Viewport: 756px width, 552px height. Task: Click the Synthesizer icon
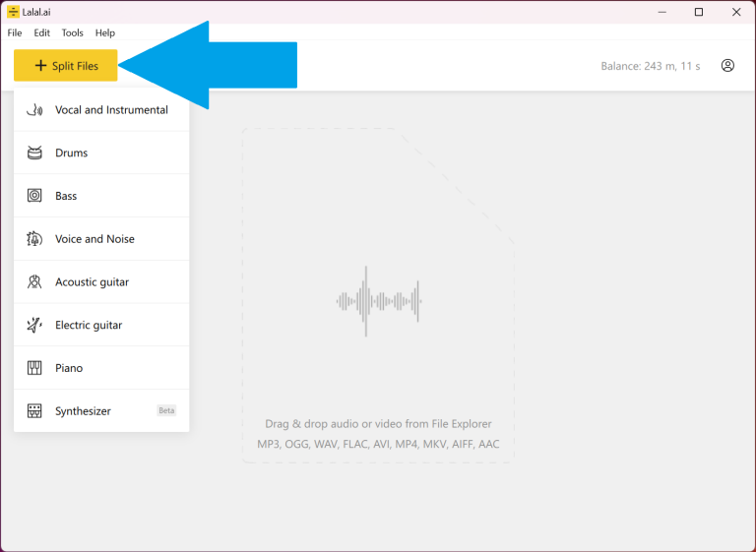[x=34, y=411]
